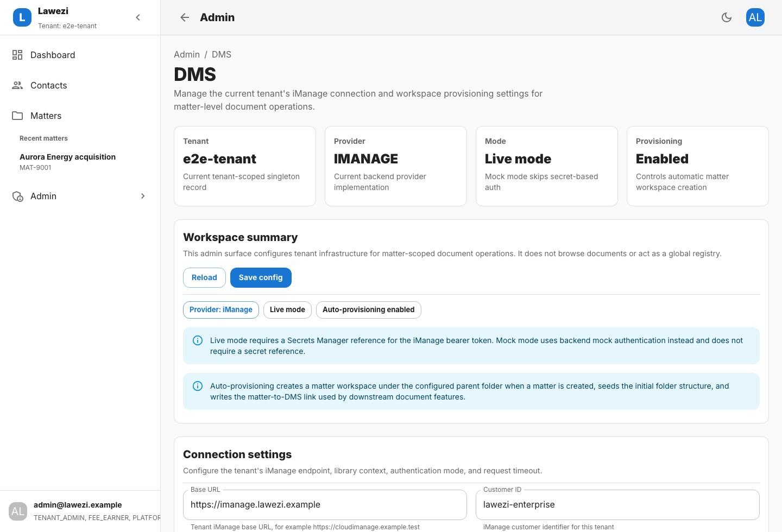Viewport: 782px width, 532px height.
Task: Click the admin@lawezi.example account text
Action: click(78, 505)
